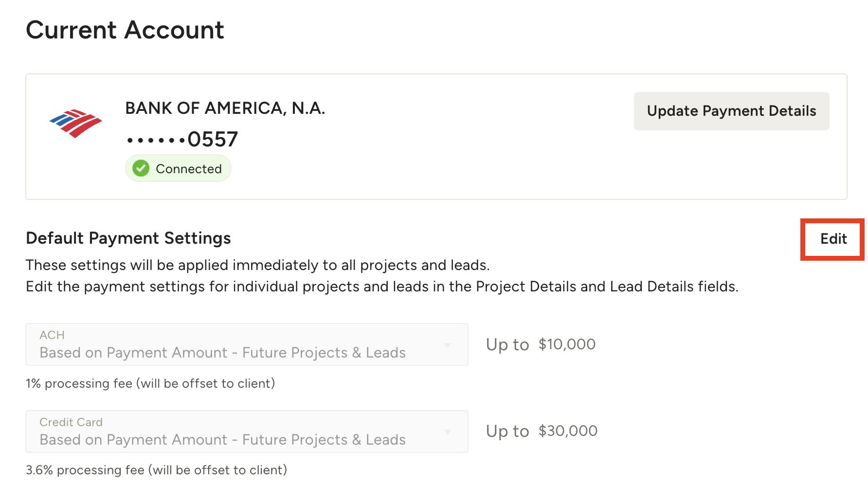Click the Connected status badge
The height and width of the screenshot is (502, 868).
(x=178, y=169)
